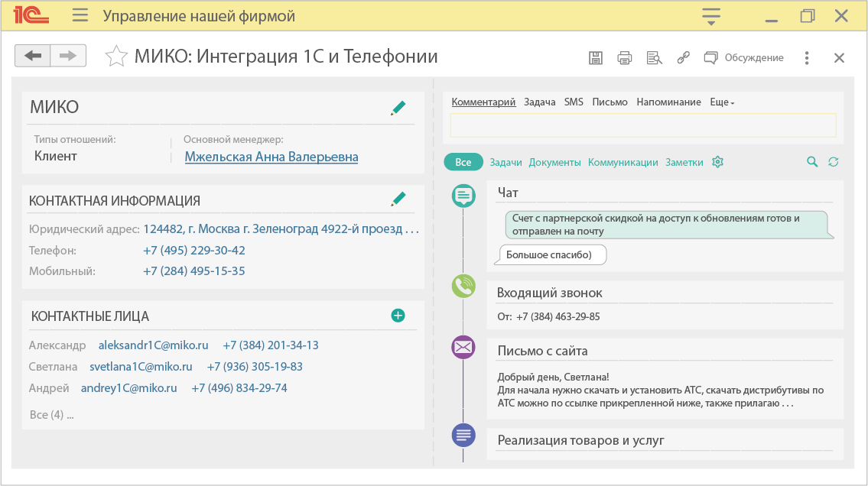Image resolution: width=868 pixels, height=486 pixels.
Task: Filter feed by Коммуникации
Action: pyautogui.click(x=623, y=162)
